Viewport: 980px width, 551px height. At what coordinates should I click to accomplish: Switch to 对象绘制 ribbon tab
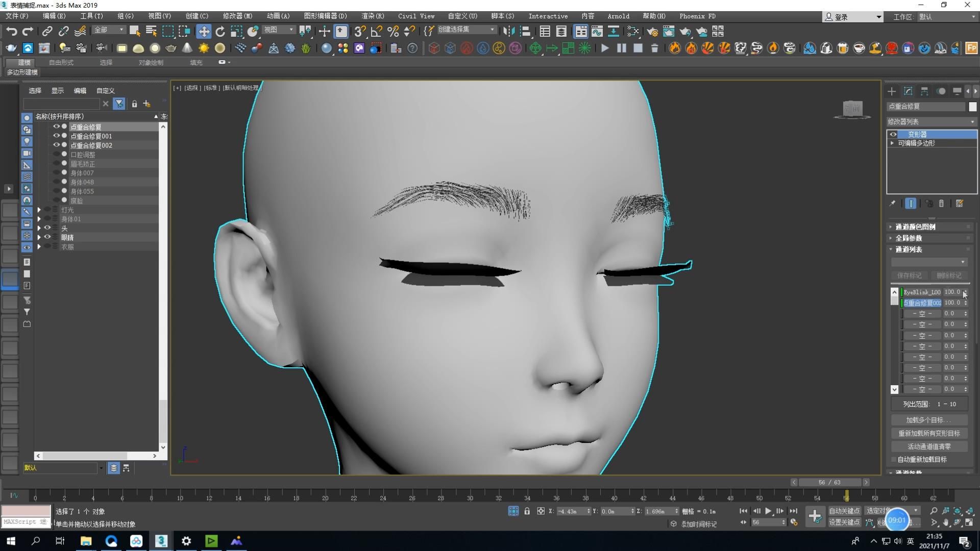[x=151, y=62]
